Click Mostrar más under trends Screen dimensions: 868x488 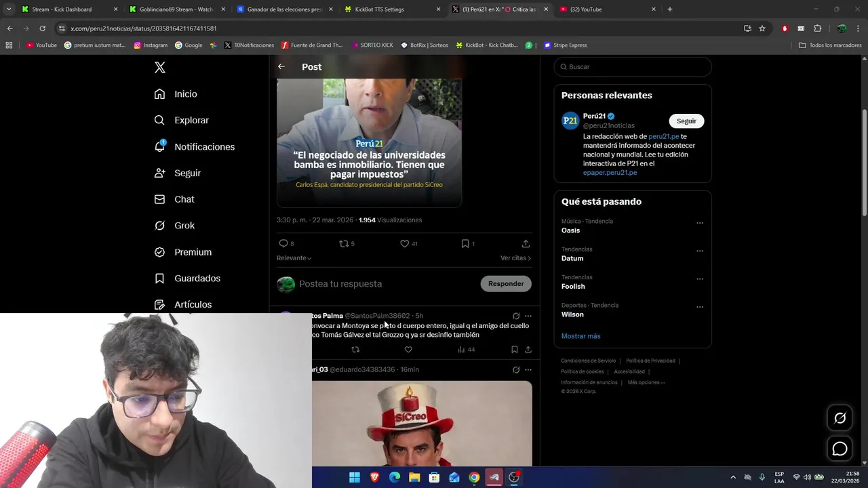click(580, 336)
